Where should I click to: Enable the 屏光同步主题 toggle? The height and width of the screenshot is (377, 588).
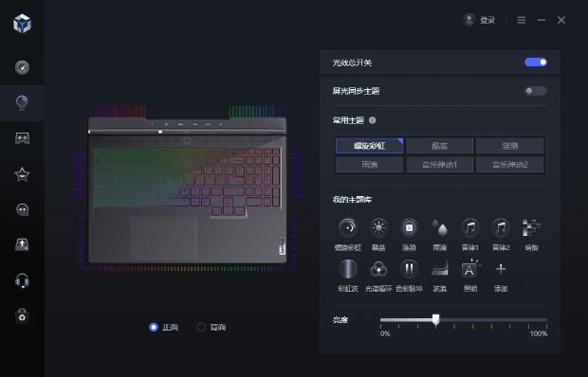(x=536, y=91)
